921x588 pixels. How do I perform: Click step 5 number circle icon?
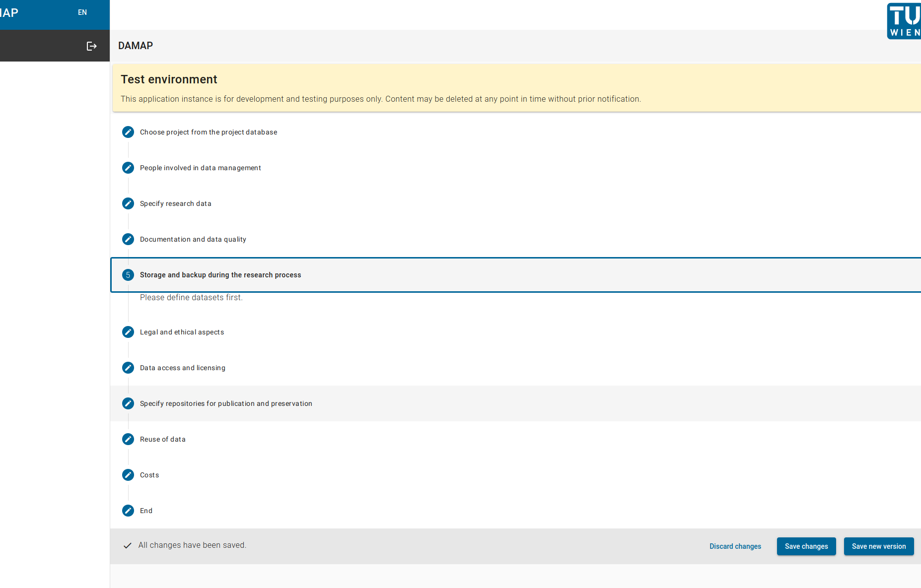[128, 275]
